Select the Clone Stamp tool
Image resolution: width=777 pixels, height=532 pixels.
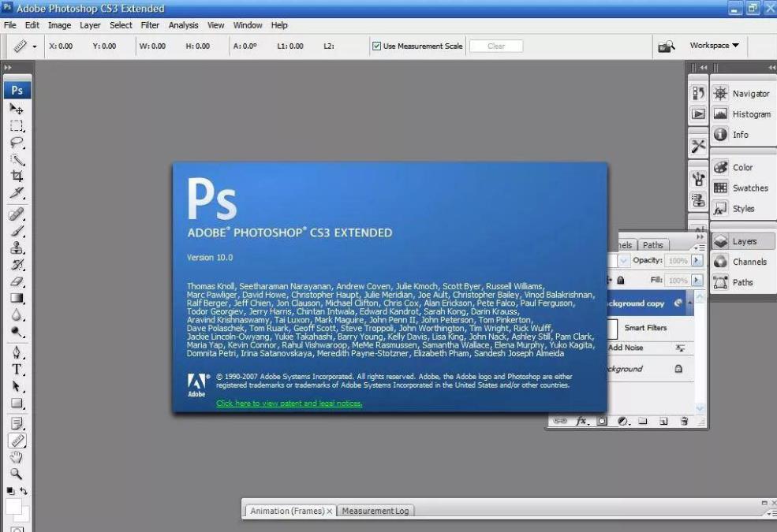[x=17, y=247]
